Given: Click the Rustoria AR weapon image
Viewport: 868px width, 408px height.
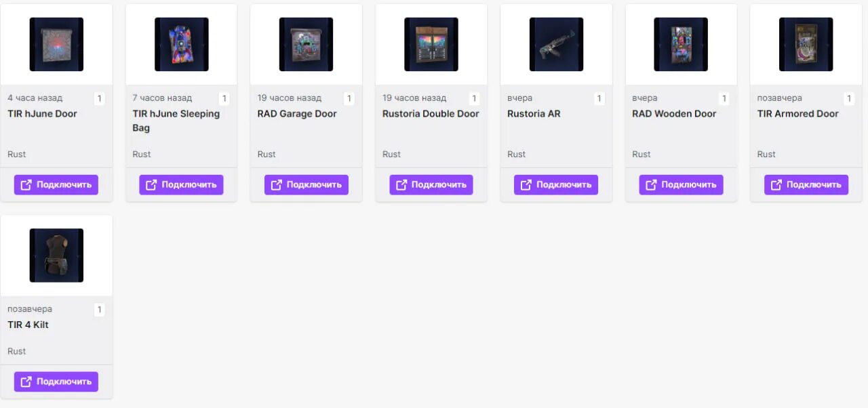Looking at the screenshot, I should tap(556, 44).
